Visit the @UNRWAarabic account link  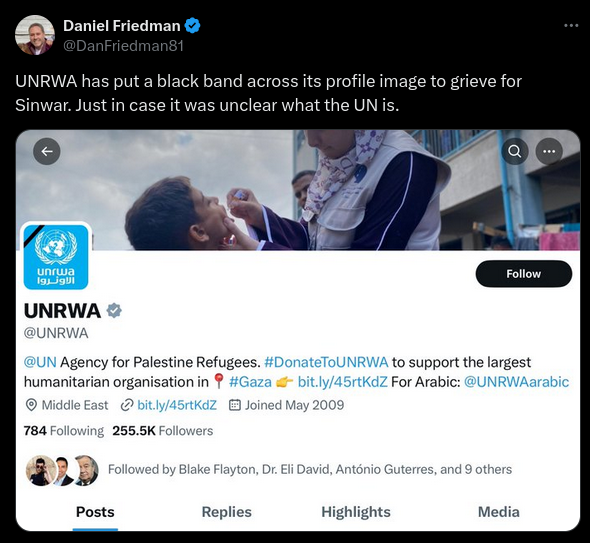click(x=516, y=382)
